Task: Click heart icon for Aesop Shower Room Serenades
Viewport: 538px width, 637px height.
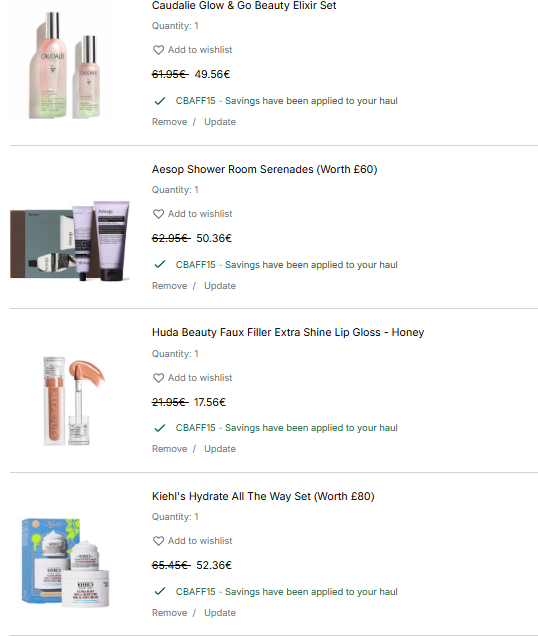Action: pyautogui.click(x=158, y=214)
